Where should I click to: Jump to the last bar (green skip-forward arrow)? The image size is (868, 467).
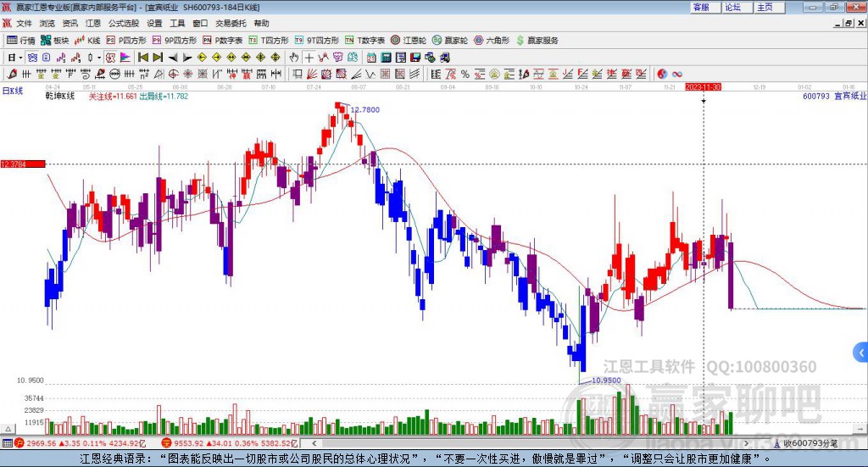tap(158, 58)
